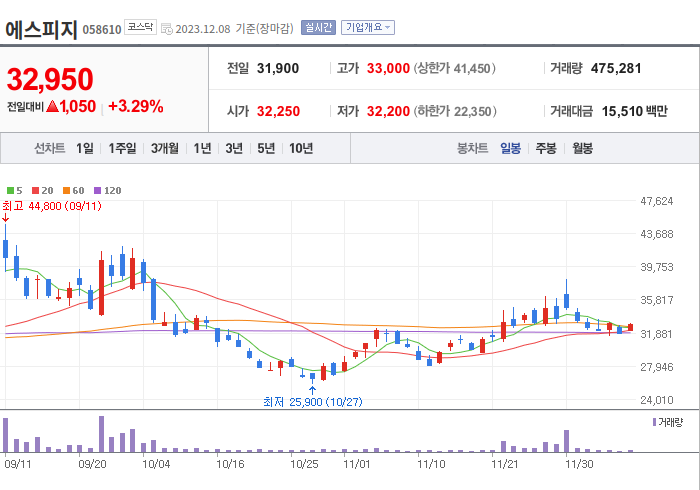Click the 11/30 date axis label
Viewport: 700px width, 490px height.
[579, 464]
